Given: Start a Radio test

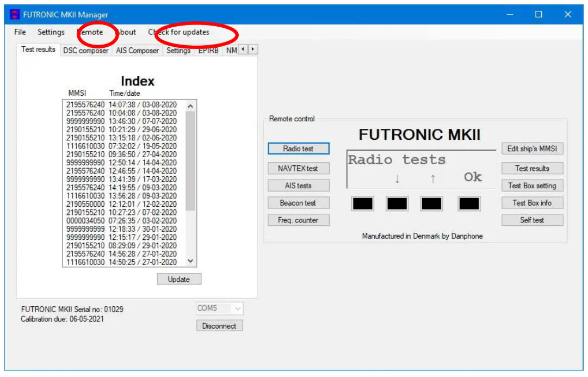Looking at the screenshot, I should point(299,148).
